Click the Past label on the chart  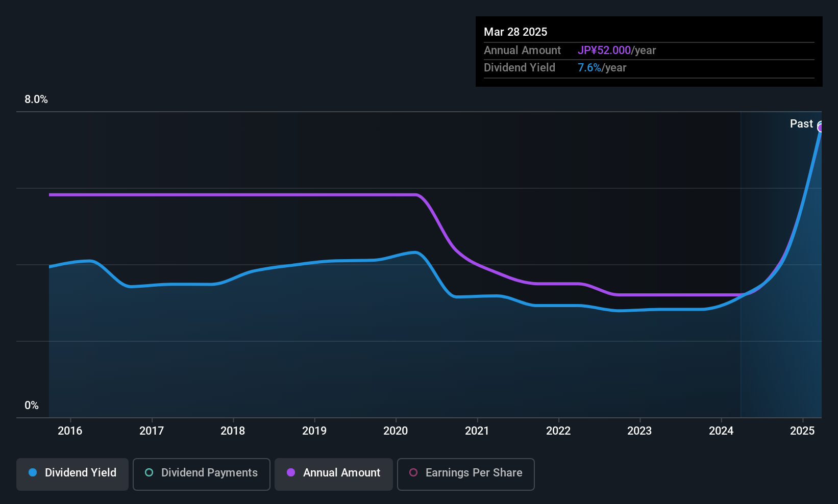point(801,124)
